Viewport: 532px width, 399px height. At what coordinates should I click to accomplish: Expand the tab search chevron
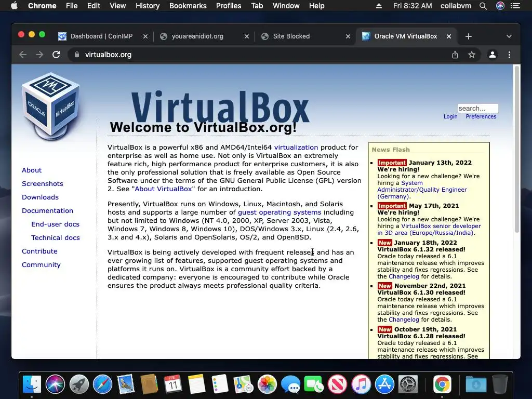tap(509, 36)
